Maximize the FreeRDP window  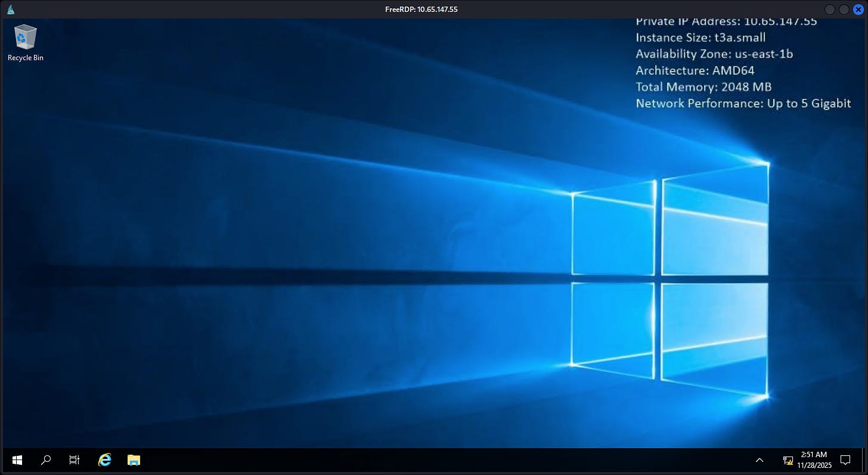click(844, 10)
